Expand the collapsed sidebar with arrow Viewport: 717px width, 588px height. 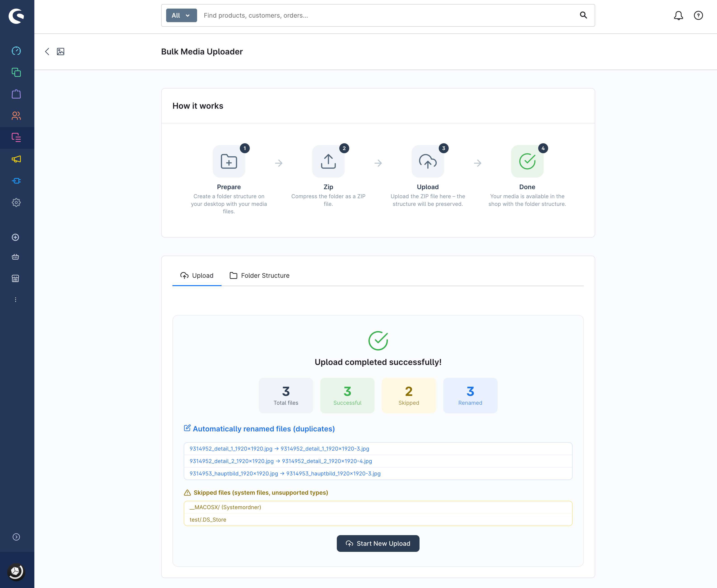point(16,537)
